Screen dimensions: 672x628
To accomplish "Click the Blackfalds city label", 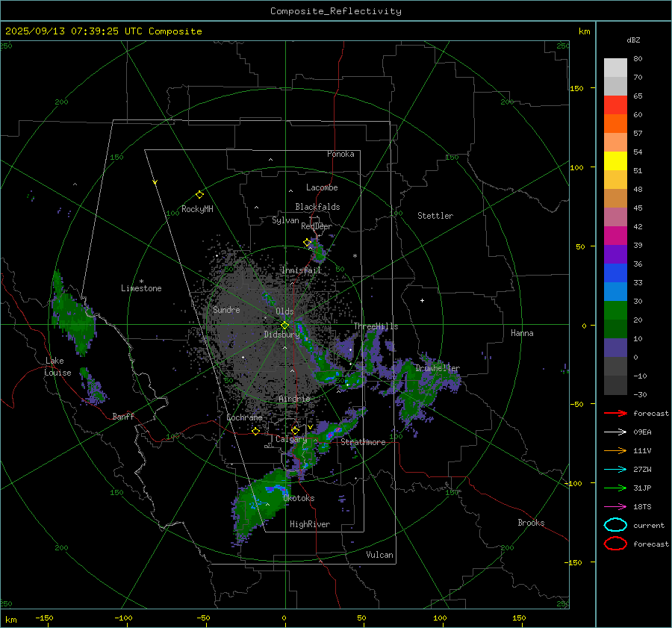I will [317, 207].
